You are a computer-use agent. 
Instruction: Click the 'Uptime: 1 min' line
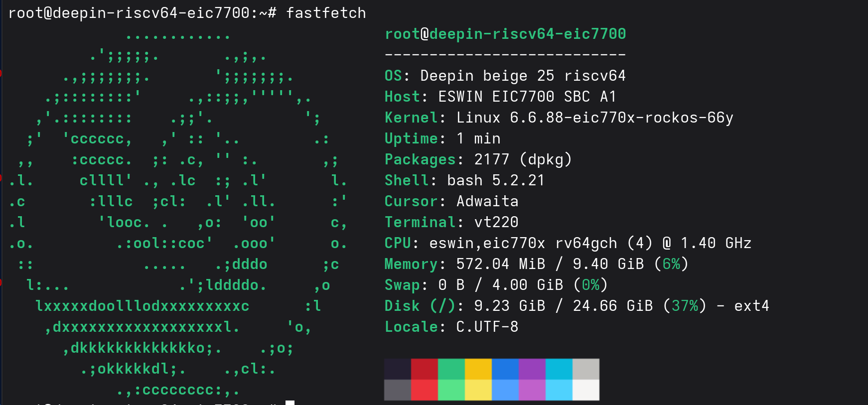click(x=442, y=138)
